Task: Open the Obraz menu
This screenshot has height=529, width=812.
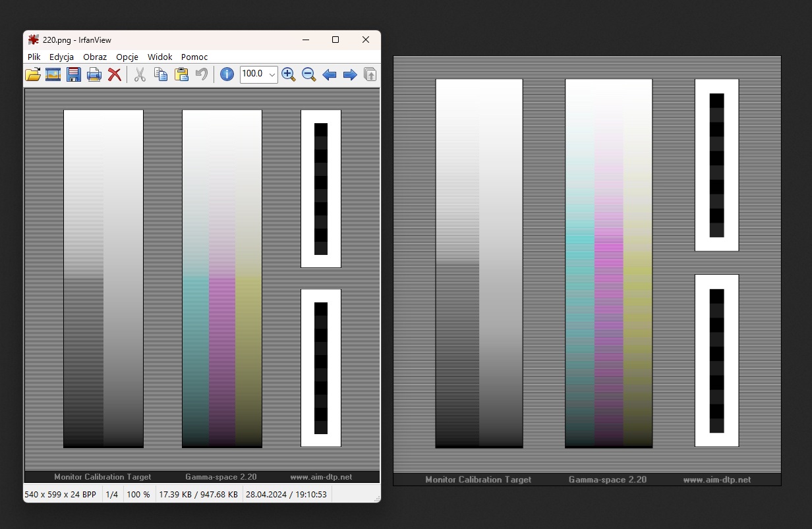Action: tap(95, 57)
